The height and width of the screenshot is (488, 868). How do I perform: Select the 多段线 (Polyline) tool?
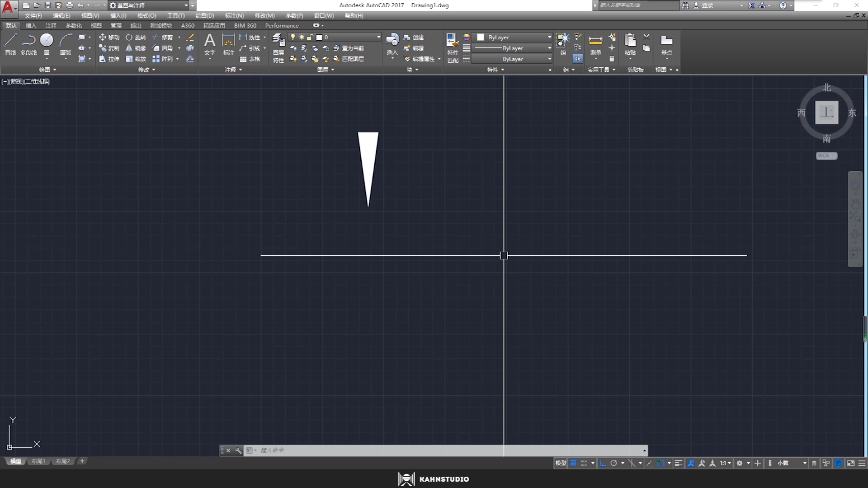(x=28, y=44)
